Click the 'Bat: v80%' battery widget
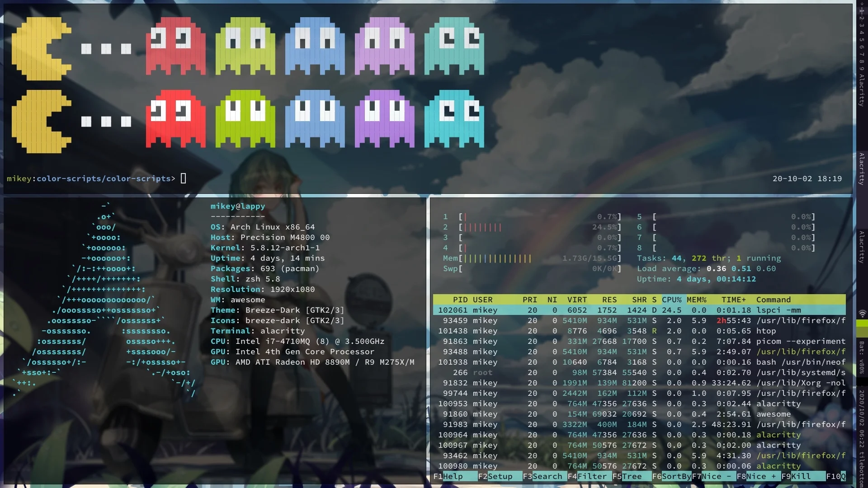868x488 pixels. click(862, 358)
